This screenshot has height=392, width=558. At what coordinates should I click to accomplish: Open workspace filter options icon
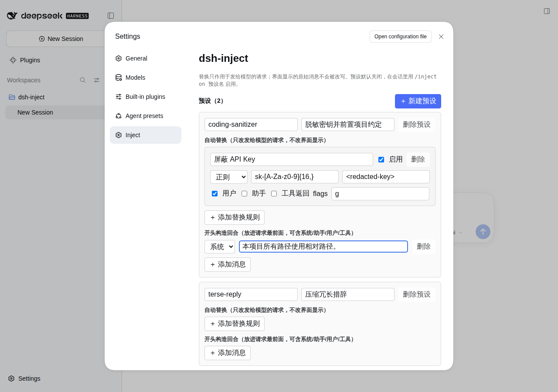pos(97,80)
